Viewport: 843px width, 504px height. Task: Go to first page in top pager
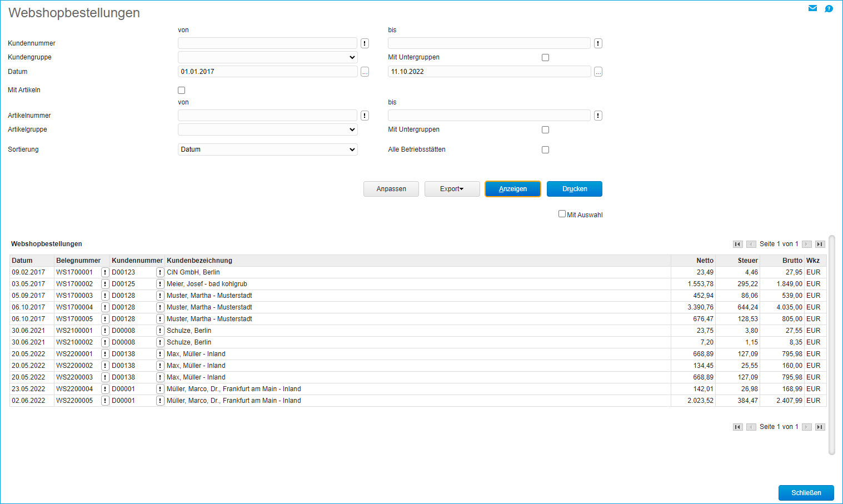(x=737, y=244)
